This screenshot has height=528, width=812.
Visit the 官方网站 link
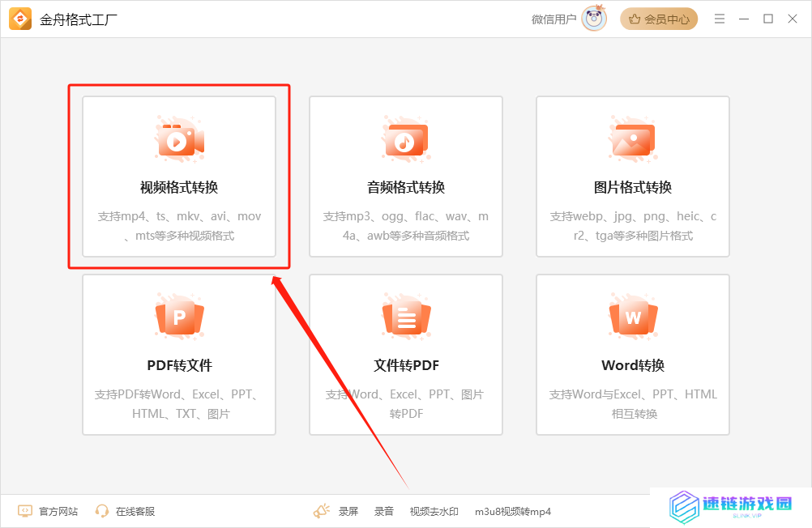pyautogui.click(x=58, y=512)
